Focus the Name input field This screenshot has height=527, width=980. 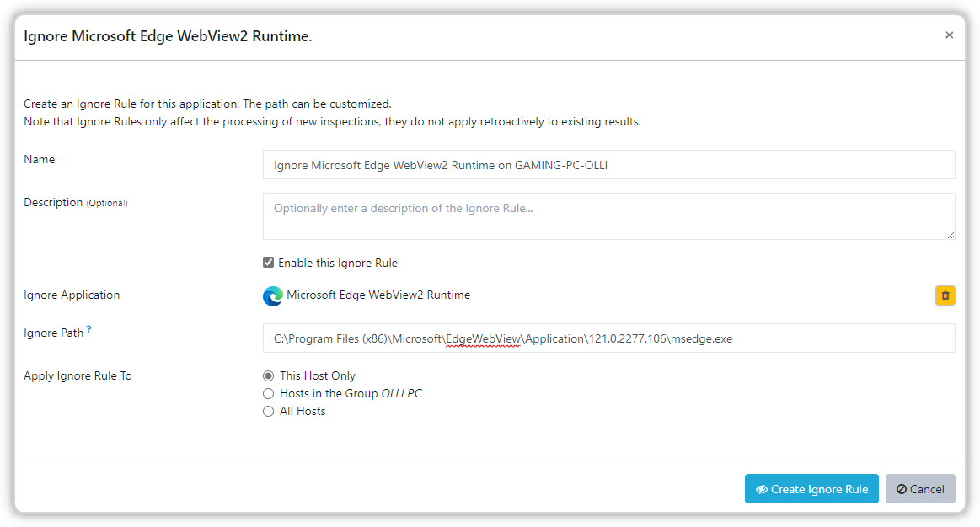(608, 165)
